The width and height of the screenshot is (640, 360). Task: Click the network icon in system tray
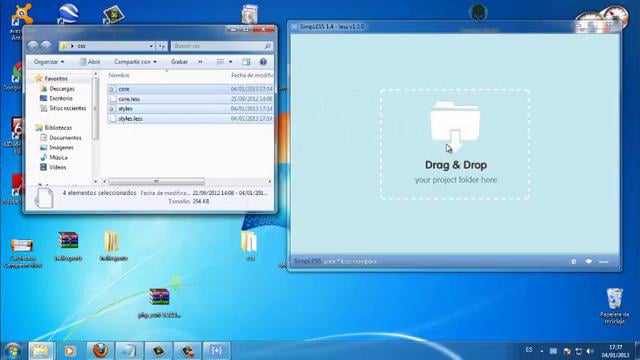click(x=578, y=351)
